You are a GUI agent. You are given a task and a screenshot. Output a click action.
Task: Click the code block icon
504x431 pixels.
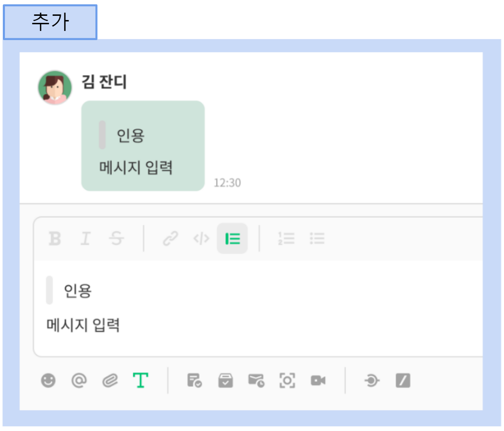click(x=201, y=239)
